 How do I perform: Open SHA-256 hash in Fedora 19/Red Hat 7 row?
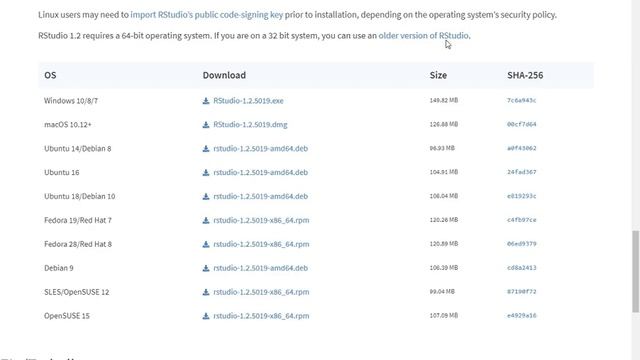tap(522, 220)
